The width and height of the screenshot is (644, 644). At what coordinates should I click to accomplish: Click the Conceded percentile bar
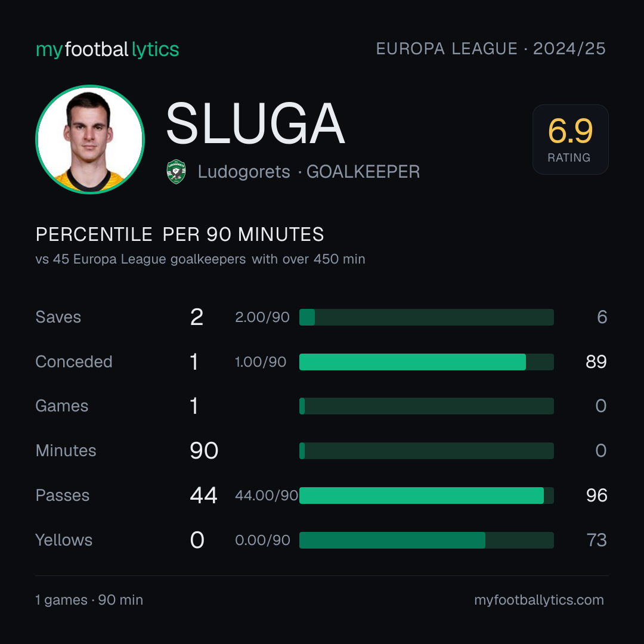tap(426, 362)
